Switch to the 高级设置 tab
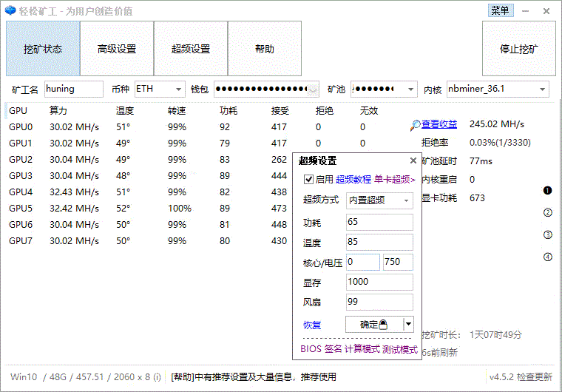 point(117,48)
